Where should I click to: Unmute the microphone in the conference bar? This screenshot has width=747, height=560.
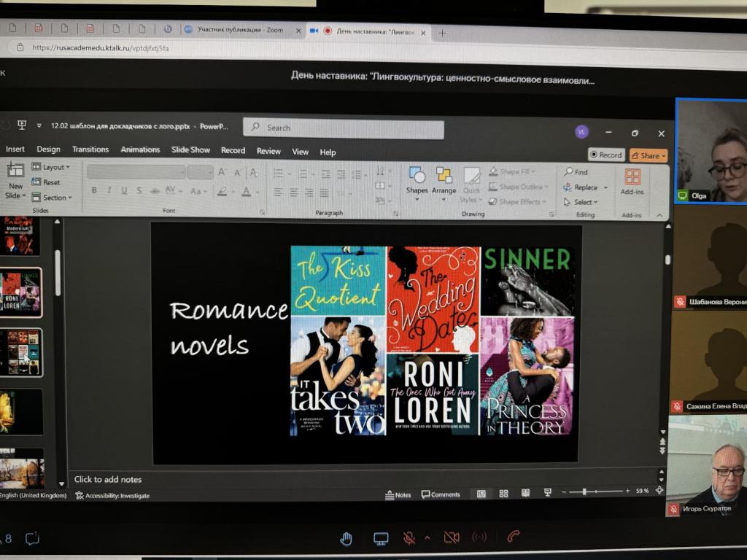(x=409, y=538)
